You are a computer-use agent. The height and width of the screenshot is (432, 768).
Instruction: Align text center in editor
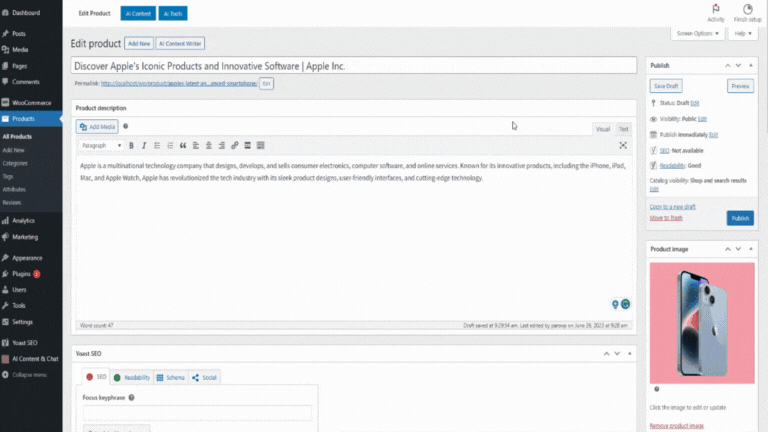[209, 145]
